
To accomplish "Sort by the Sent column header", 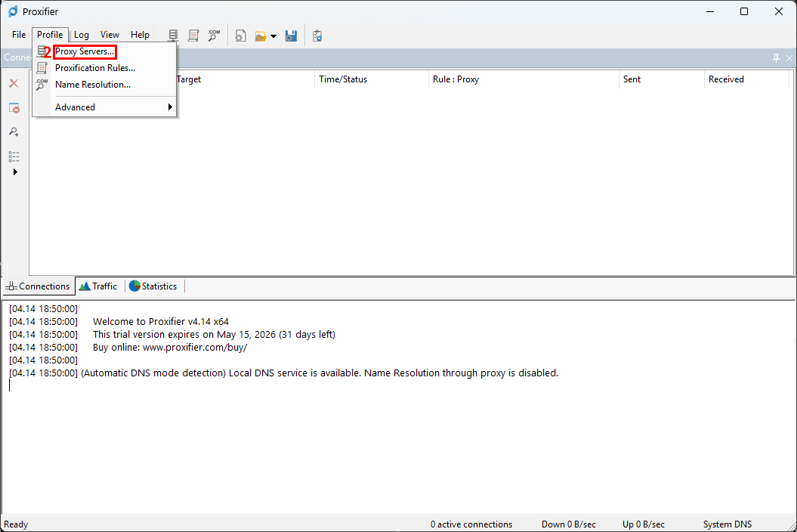I will click(x=661, y=79).
